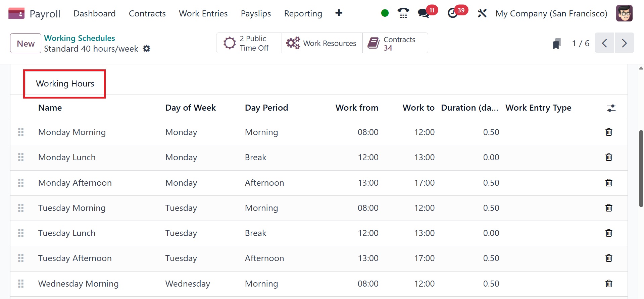Click the debug tools wrench icon
The height and width of the screenshot is (299, 644).
click(482, 13)
